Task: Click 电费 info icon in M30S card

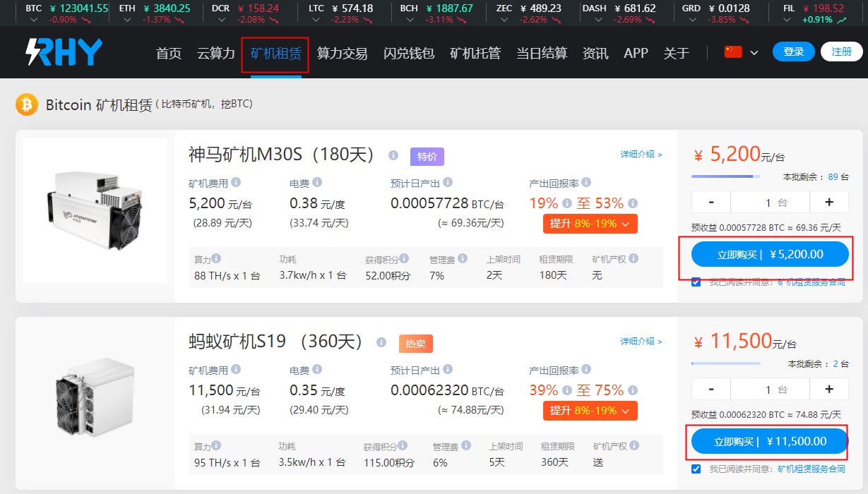Action: (317, 183)
